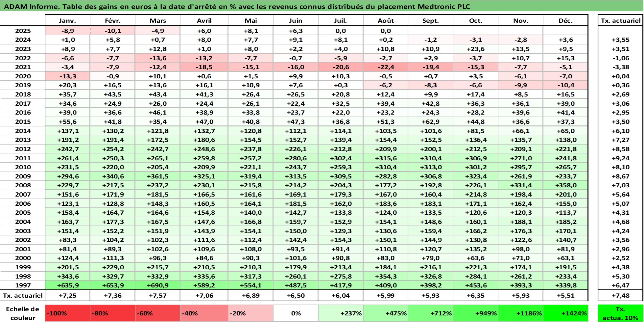This screenshot has width=644, height=322.
Task: Click the +23,6 cell in the 2023 row
Action: coord(475,49)
